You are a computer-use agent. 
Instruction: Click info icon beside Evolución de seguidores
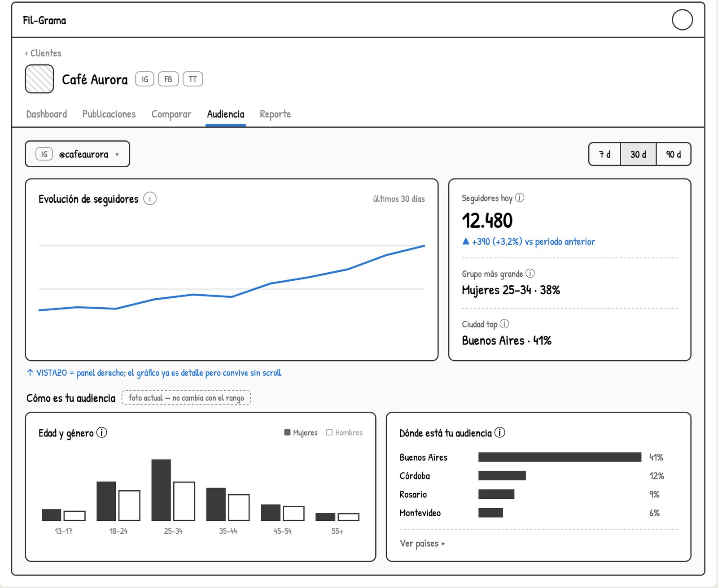pyautogui.click(x=150, y=198)
